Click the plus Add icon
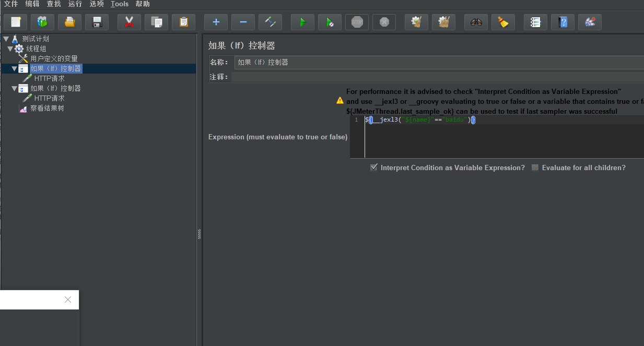644x346 pixels. click(x=216, y=22)
